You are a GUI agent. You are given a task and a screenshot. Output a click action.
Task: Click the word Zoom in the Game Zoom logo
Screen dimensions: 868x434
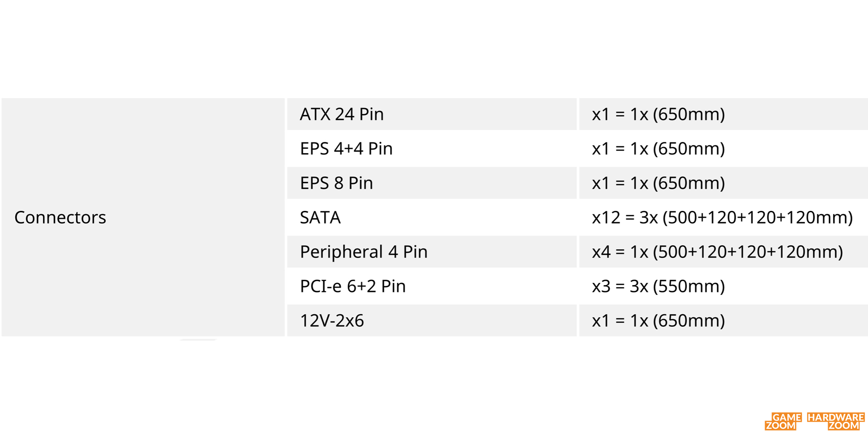tap(780, 426)
